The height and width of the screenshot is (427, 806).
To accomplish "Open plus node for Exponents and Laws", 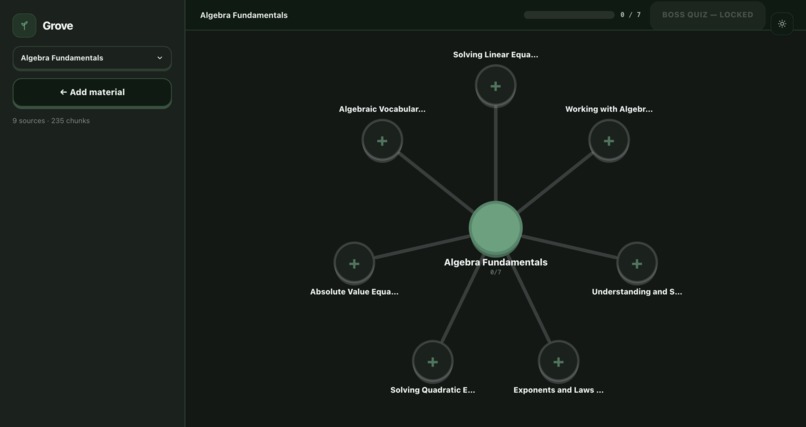I will pos(558,362).
